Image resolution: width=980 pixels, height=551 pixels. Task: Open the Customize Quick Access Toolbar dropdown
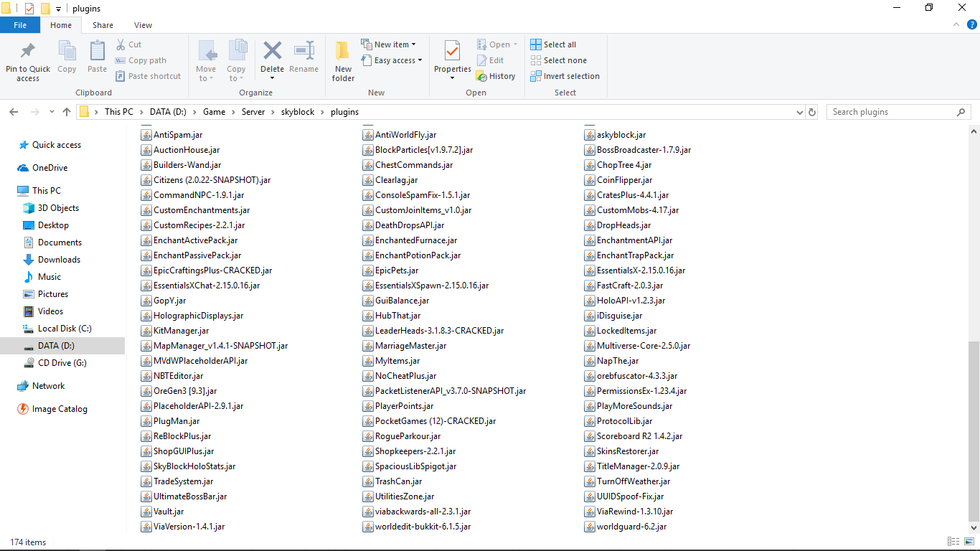[x=59, y=9]
